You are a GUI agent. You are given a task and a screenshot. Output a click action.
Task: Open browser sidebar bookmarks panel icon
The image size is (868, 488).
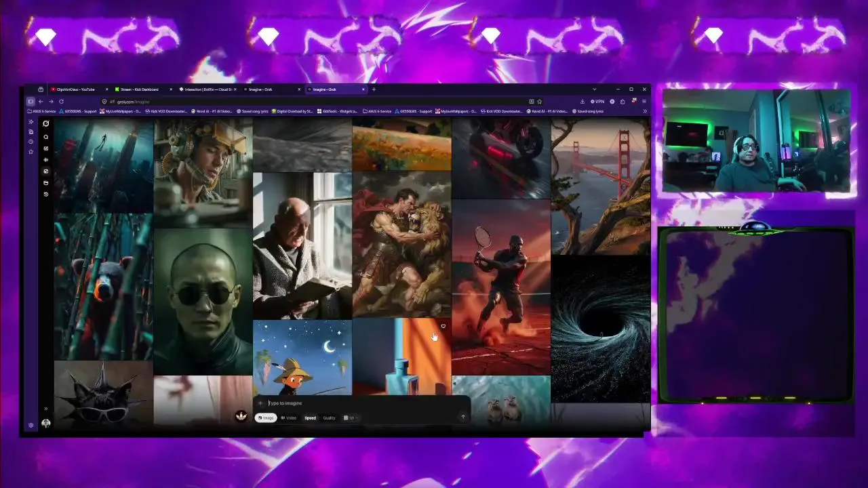click(31, 131)
